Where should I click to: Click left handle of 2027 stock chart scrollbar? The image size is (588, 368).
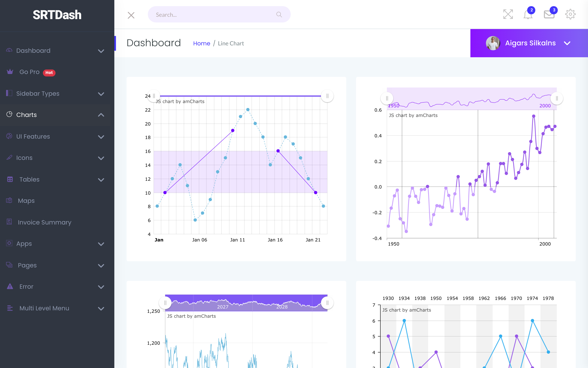(165, 303)
